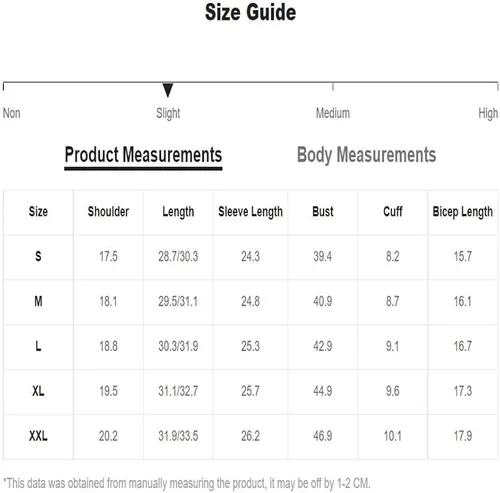Click the M row length value 29.5/31.1

point(178,301)
